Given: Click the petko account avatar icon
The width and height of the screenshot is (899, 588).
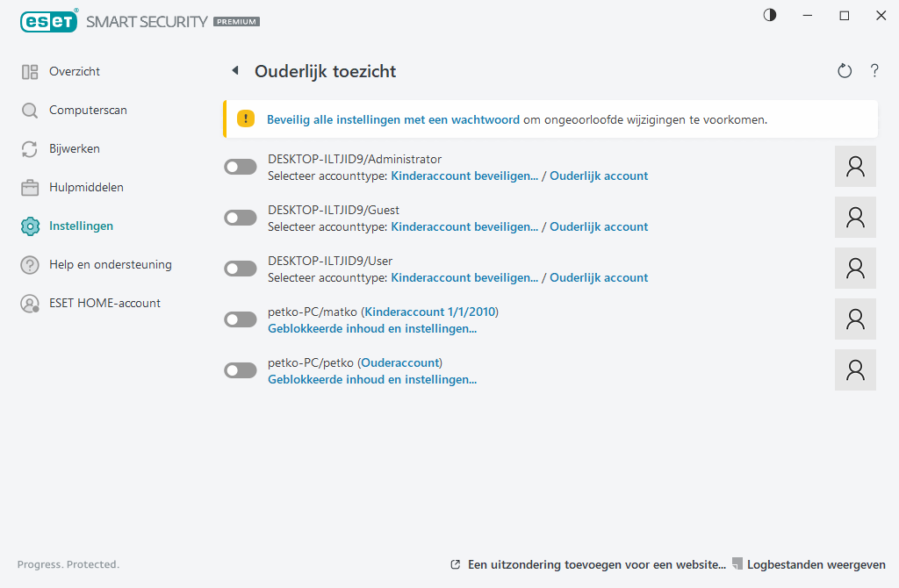Looking at the screenshot, I should pos(855,370).
